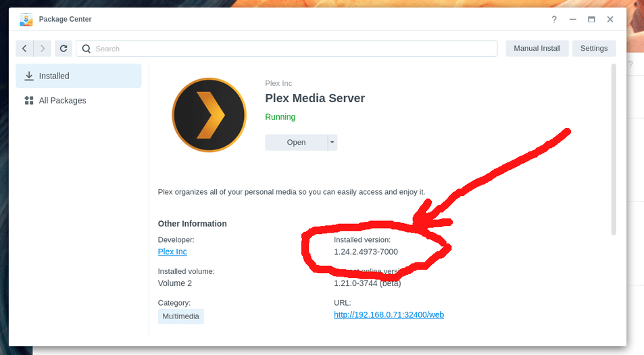Open Package Center help question mark

tap(554, 20)
